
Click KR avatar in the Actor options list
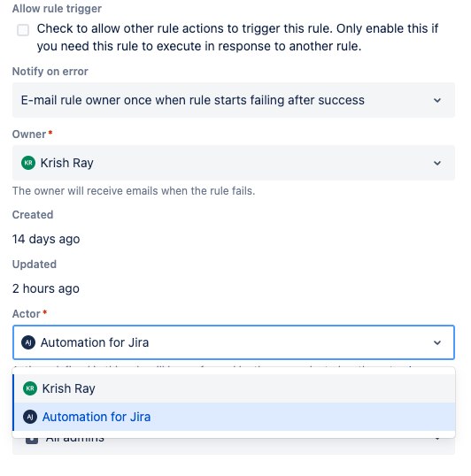30,388
